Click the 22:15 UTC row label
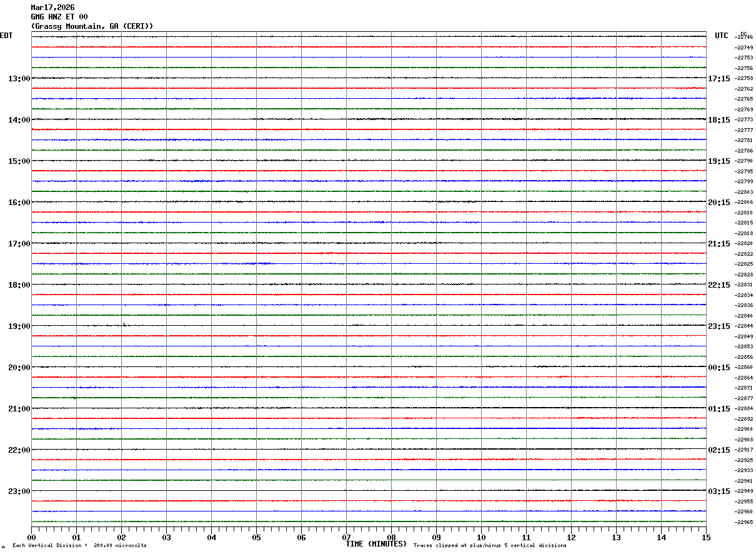The image size is (756, 554). point(719,285)
